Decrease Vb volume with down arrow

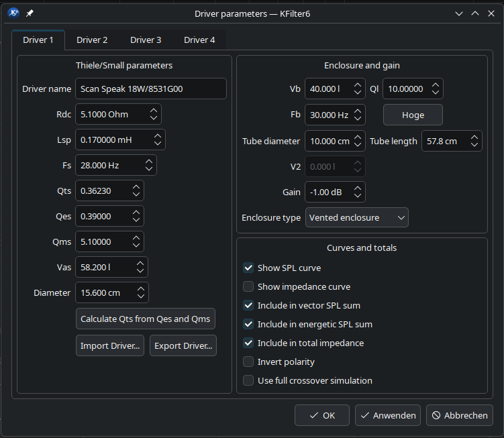tap(358, 93)
